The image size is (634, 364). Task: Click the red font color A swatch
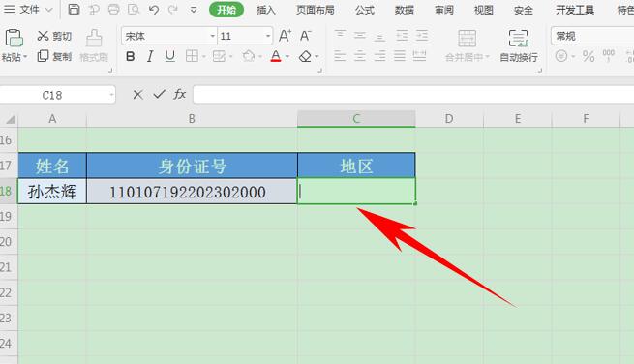276,56
